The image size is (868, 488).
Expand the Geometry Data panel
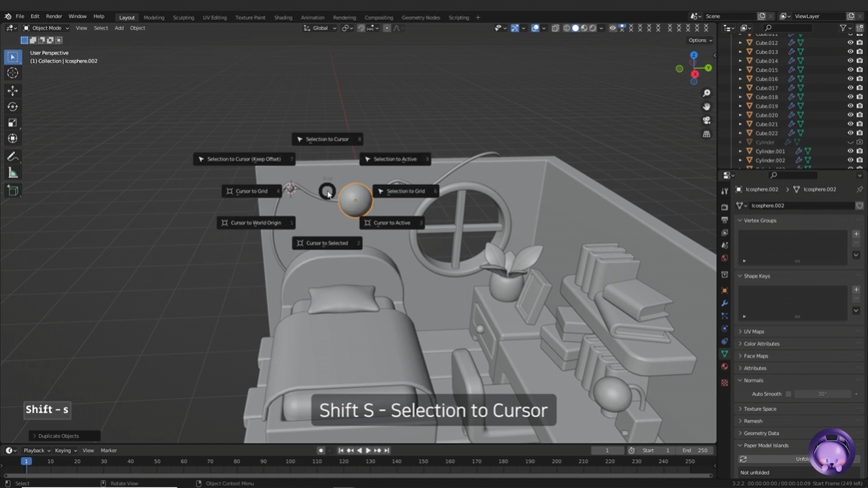[740, 433]
